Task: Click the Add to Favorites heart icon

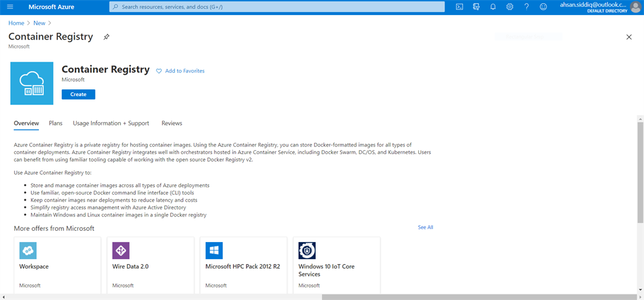Action: (x=159, y=71)
